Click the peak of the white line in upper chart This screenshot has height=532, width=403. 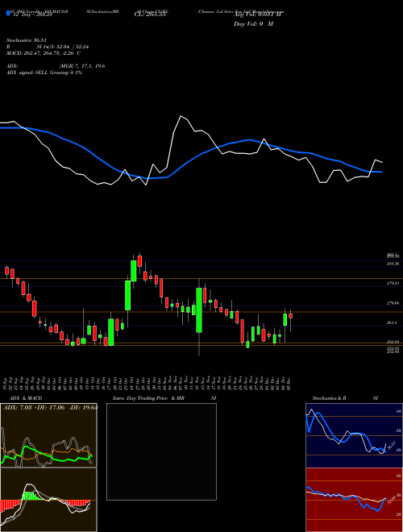[181, 116]
